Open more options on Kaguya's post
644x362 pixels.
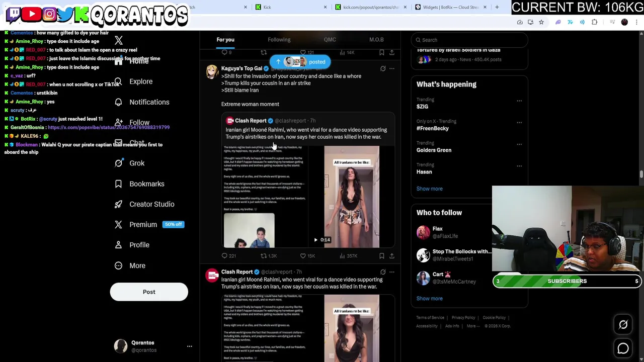392,68
